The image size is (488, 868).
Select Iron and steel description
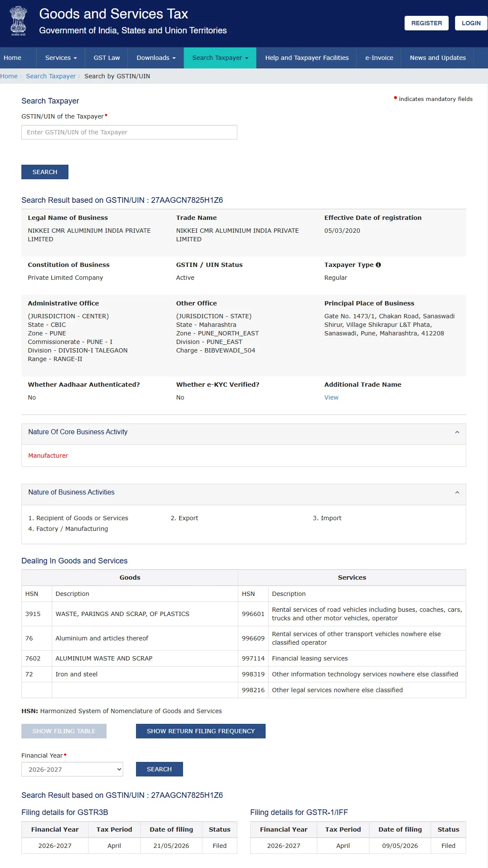pyautogui.click(x=77, y=674)
